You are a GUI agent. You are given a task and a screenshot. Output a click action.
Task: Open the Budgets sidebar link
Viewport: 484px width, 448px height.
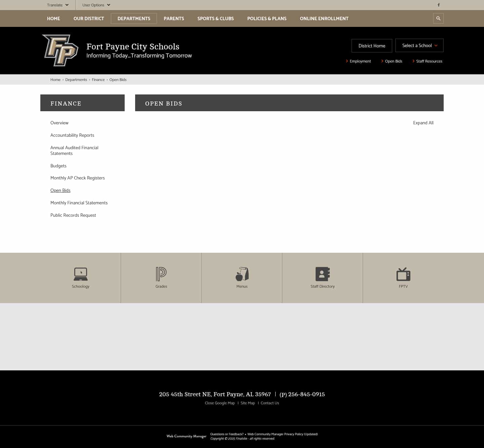[58, 166]
